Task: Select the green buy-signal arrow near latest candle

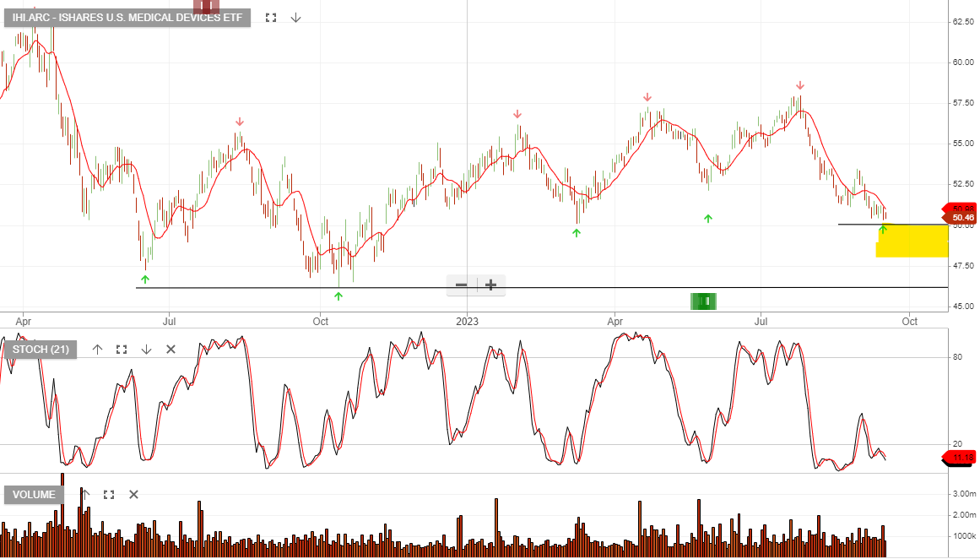Action: [883, 229]
